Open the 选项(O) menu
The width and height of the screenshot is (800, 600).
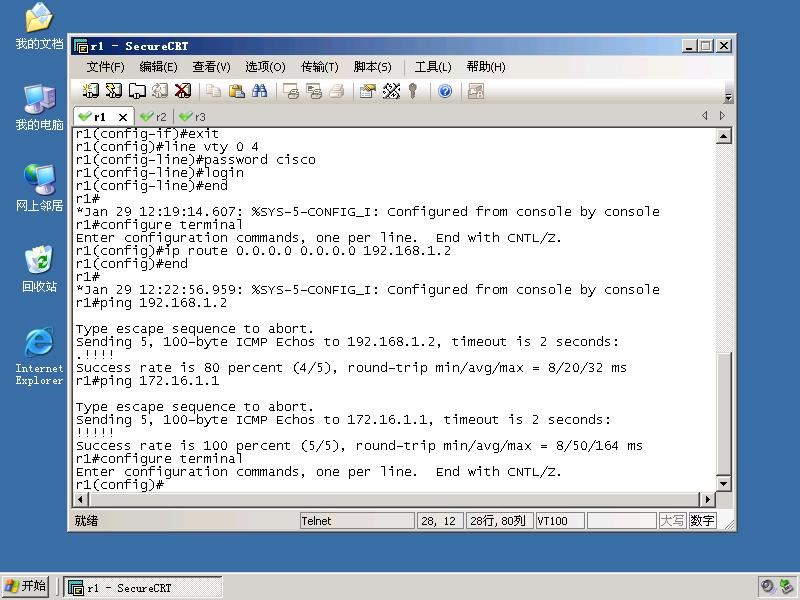265,67
